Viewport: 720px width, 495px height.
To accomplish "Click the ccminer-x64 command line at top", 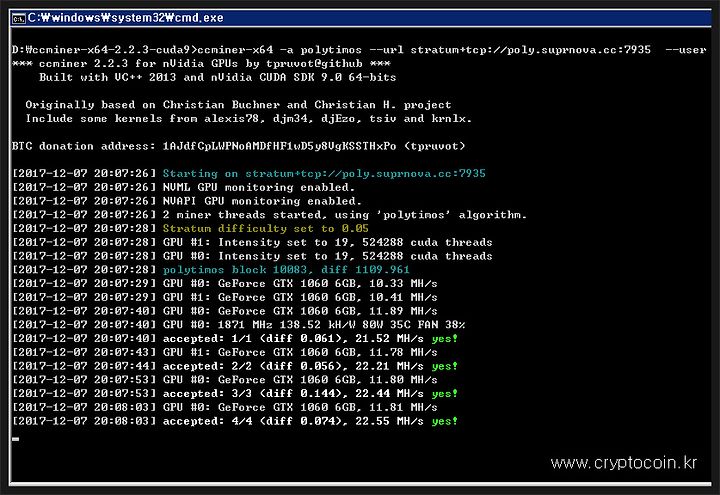I will point(360,50).
